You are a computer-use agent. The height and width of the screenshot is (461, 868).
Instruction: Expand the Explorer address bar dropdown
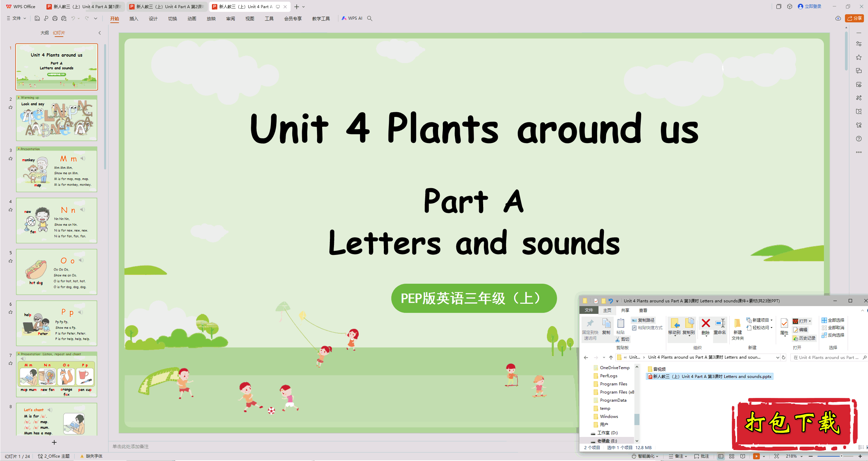click(x=778, y=357)
